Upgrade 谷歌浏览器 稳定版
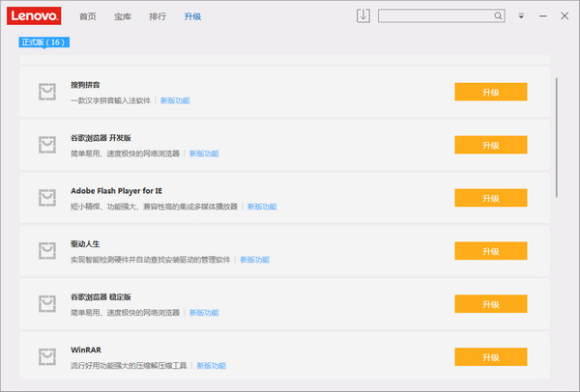Screen dimensions: 580x392 [x=490, y=304]
